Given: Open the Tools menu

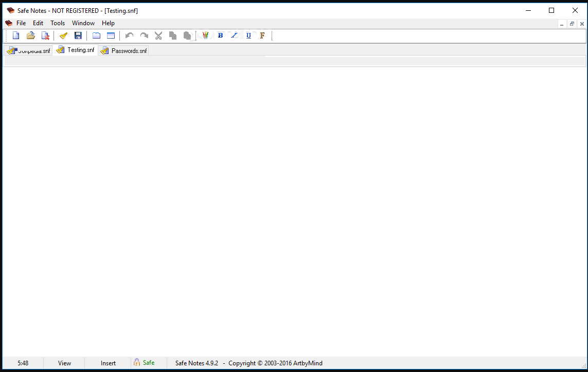Looking at the screenshot, I should click(x=58, y=23).
